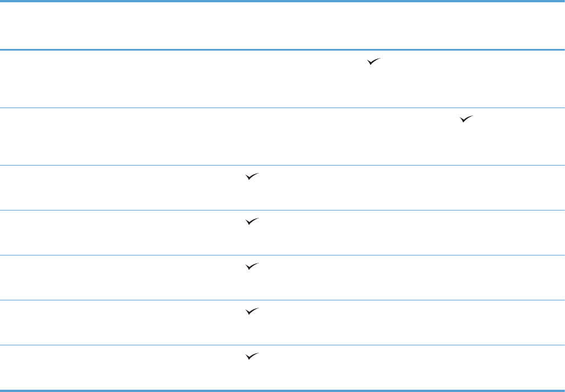
Task: Click the thick blue line at the table top
Action: tap(282, 1)
